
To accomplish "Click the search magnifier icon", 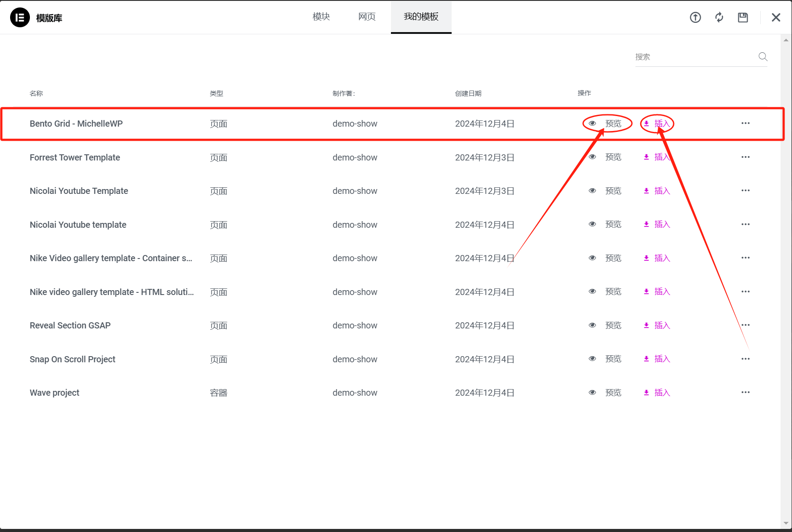I will pyautogui.click(x=763, y=56).
